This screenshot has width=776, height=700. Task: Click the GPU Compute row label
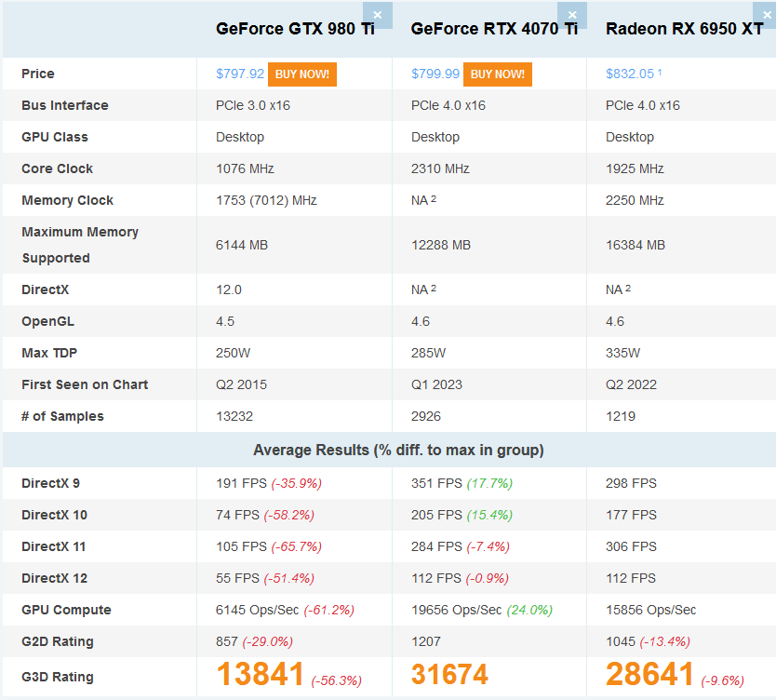point(66,610)
